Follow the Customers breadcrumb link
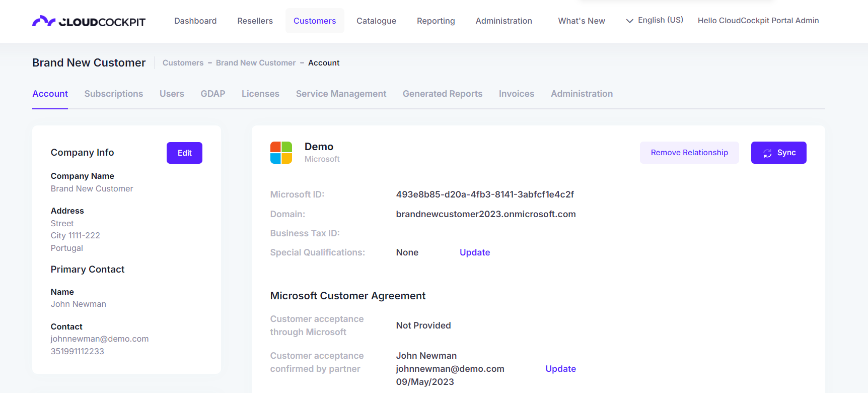The height and width of the screenshot is (393, 868). (x=183, y=63)
